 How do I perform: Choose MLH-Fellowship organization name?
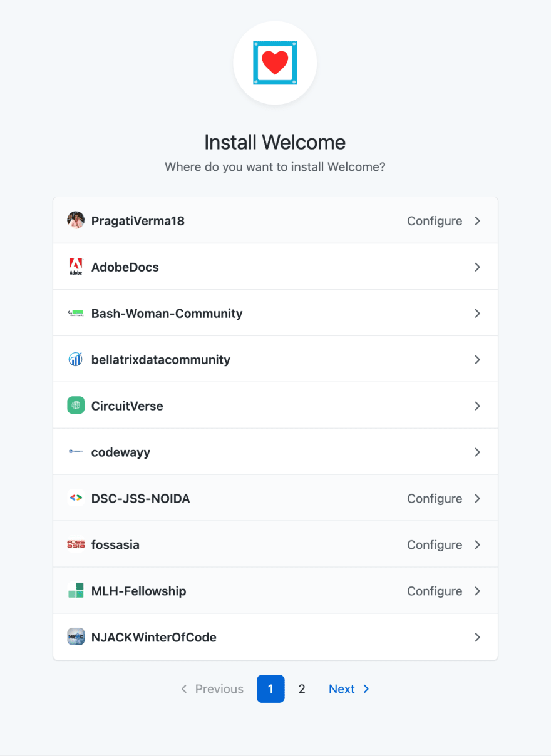[139, 591]
